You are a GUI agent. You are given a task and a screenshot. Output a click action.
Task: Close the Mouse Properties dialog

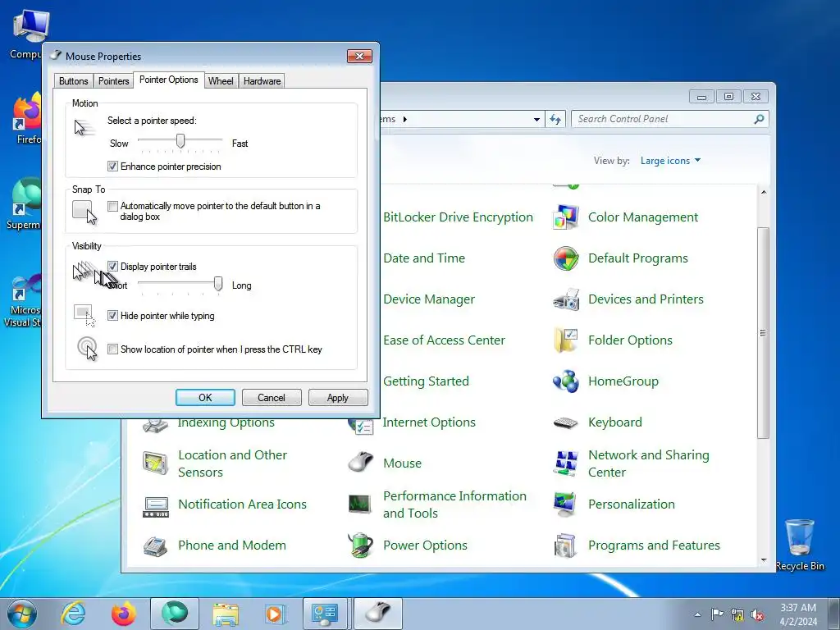[x=359, y=57]
